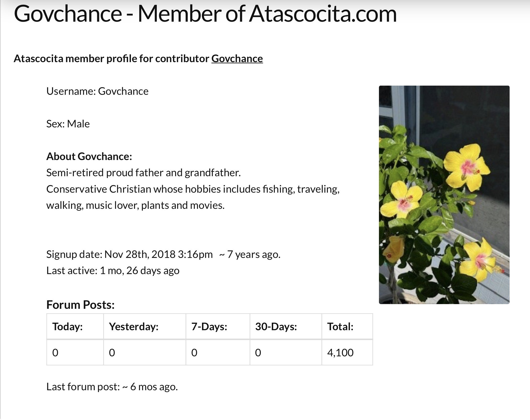Click the Total column header
The height and width of the screenshot is (420, 530).
(347, 327)
